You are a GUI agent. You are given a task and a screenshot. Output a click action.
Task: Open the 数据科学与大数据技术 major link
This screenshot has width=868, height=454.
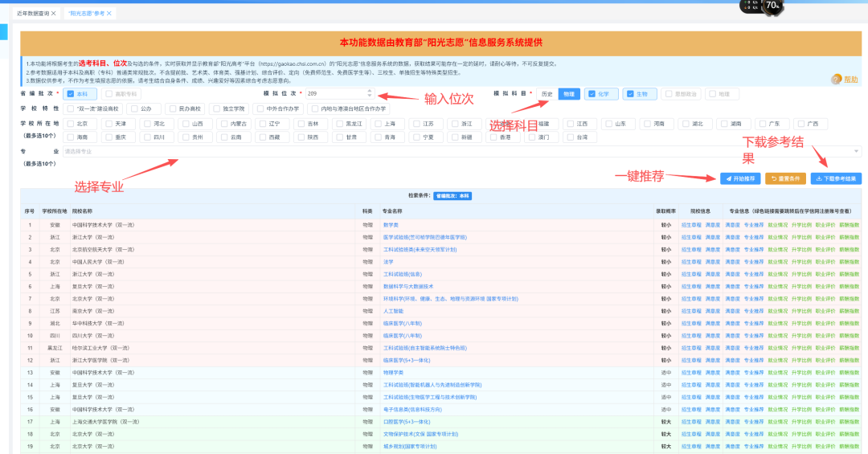click(408, 286)
